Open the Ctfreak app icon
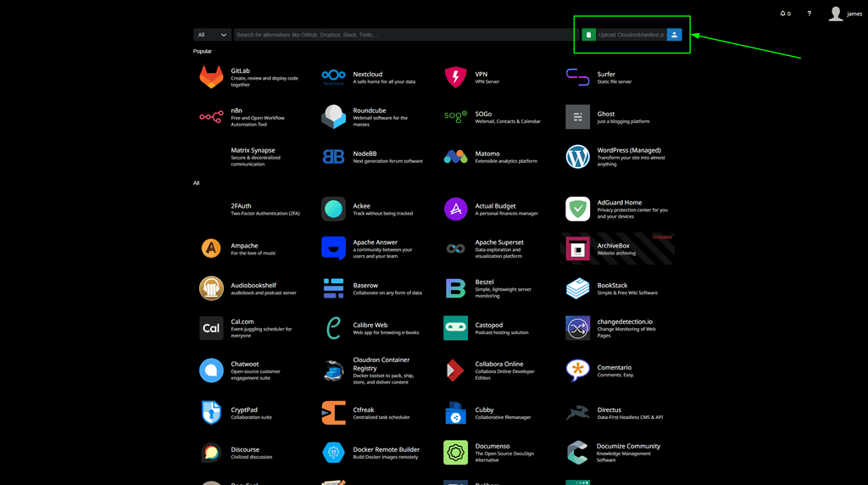 pyautogui.click(x=333, y=413)
